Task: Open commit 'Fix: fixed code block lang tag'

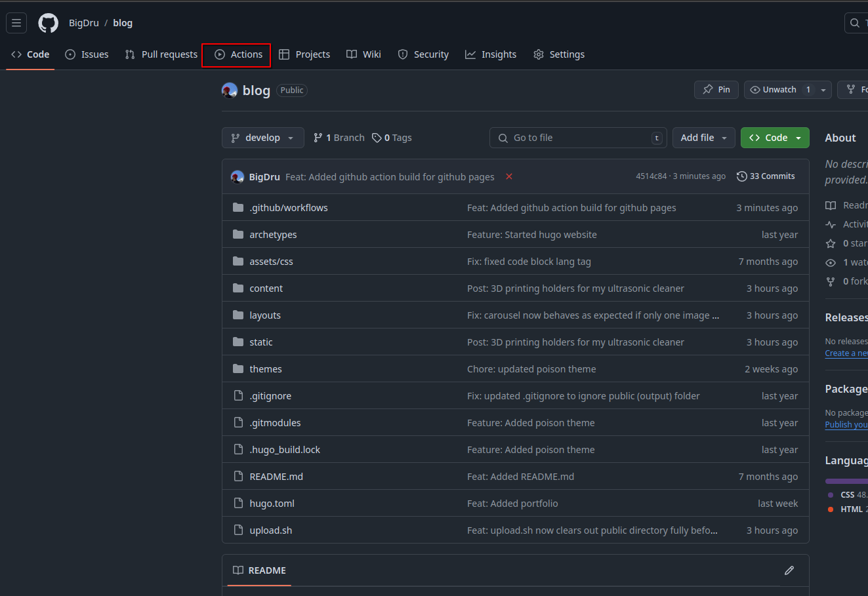Action: [529, 262]
